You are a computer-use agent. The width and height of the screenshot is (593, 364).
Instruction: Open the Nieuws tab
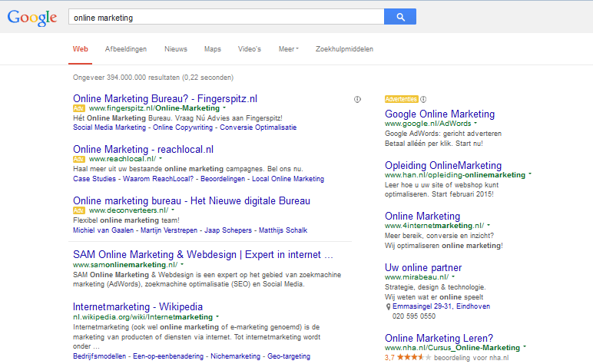(176, 49)
